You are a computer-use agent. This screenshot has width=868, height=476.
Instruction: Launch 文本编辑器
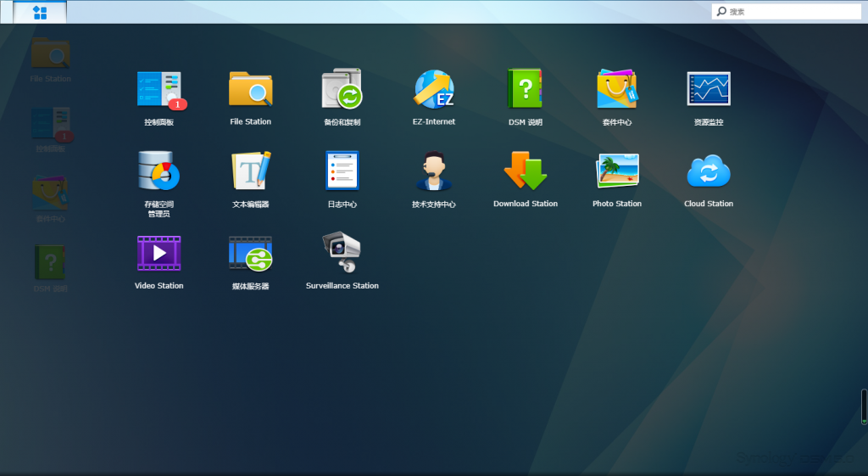point(250,180)
